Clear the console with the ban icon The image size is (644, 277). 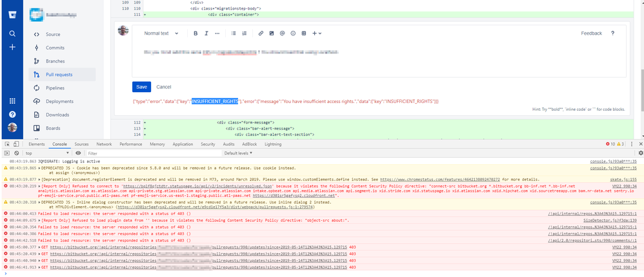(16, 153)
